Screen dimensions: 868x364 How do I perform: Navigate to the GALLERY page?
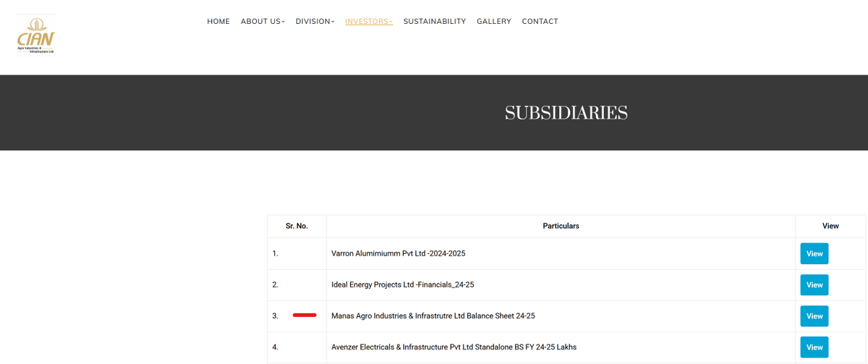coord(494,22)
